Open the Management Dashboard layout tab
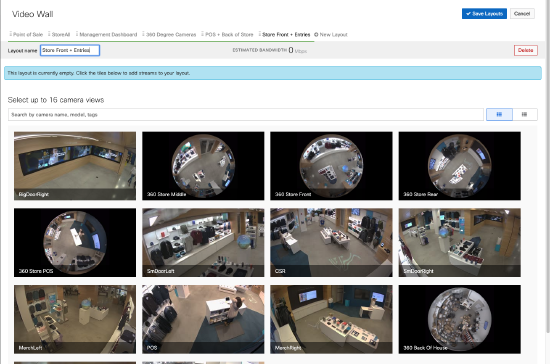This screenshot has height=364, width=550. coord(107,34)
